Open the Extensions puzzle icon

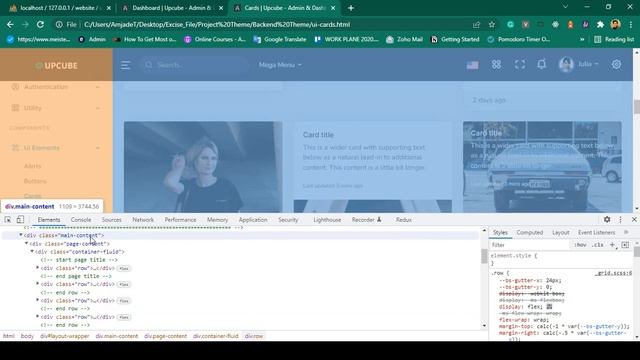600,24
